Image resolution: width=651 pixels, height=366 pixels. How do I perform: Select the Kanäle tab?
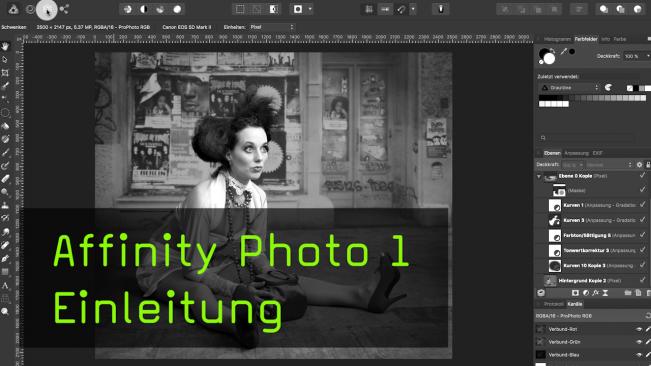click(575, 304)
